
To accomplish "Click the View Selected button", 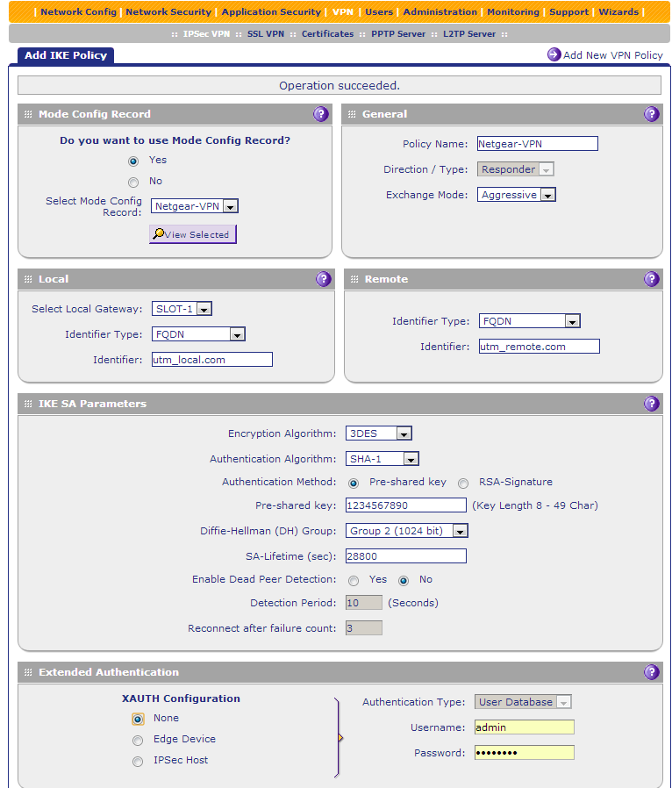I will pyautogui.click(x=193, y=234).
